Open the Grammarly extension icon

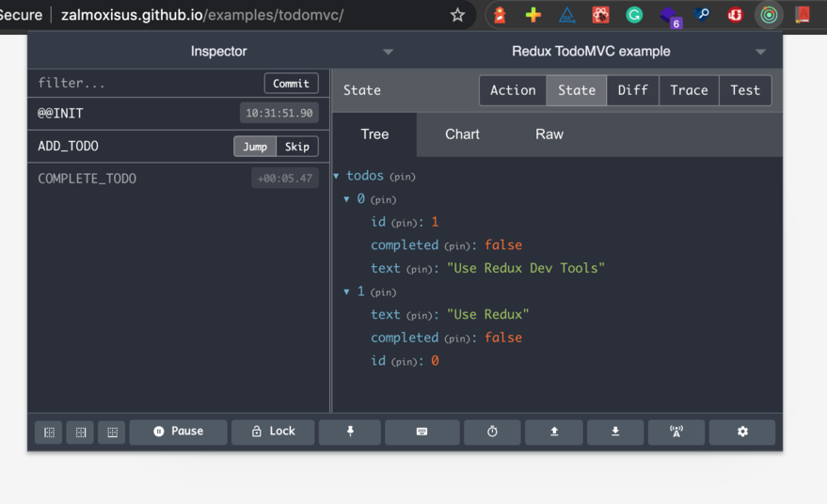point(634,15)
